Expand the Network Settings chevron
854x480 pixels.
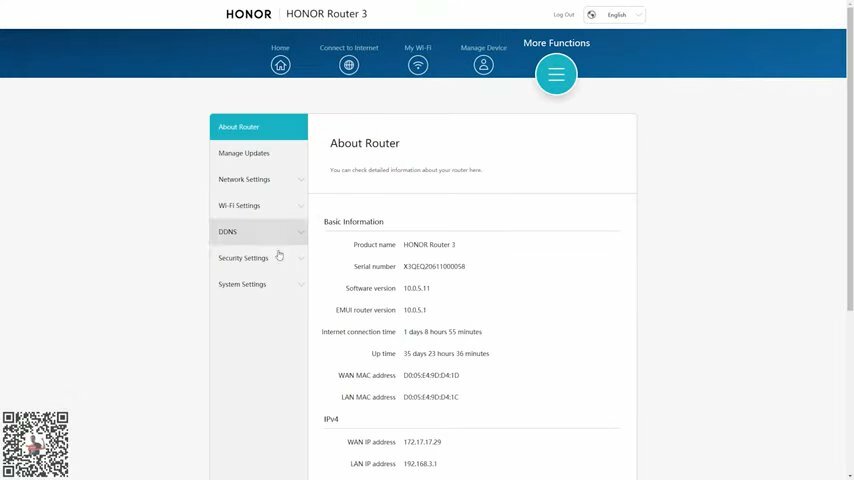click(301, 179)
